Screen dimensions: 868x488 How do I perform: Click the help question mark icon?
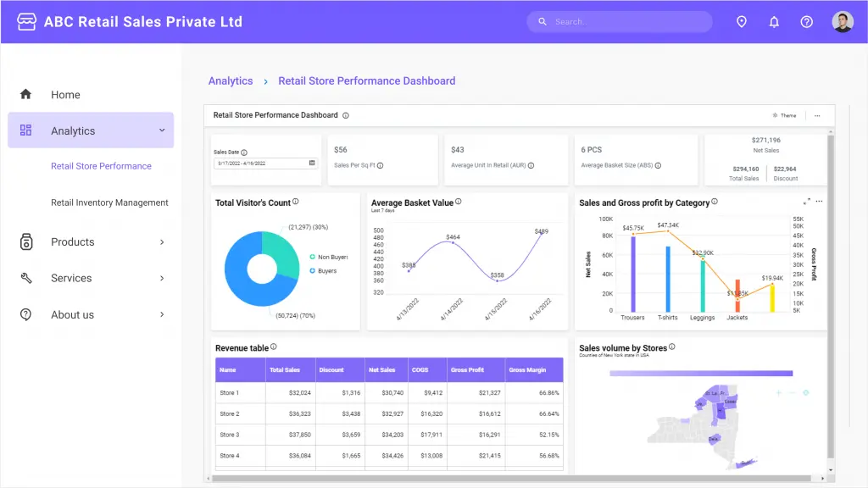click(x=806, y=21)
